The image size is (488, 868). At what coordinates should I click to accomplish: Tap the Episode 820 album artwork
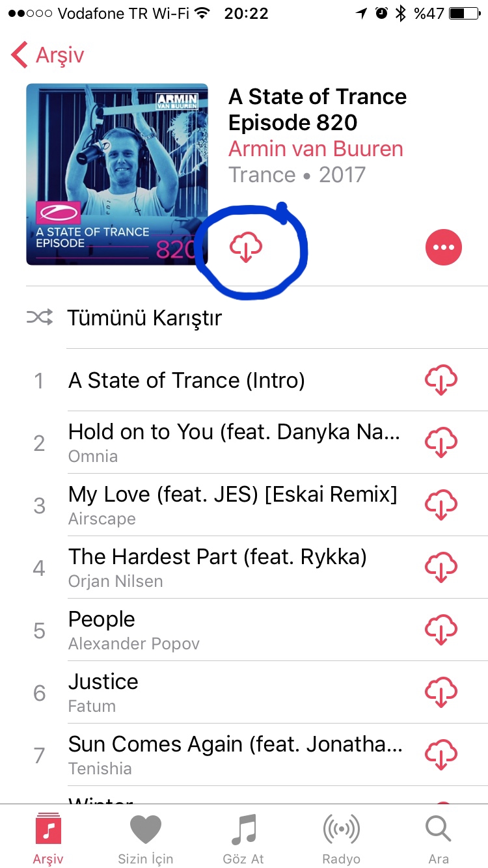[x=117, y=174]
